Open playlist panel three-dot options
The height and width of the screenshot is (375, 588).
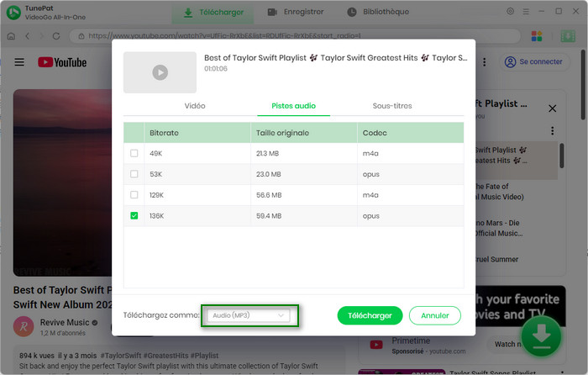click(x=553, y=130)
